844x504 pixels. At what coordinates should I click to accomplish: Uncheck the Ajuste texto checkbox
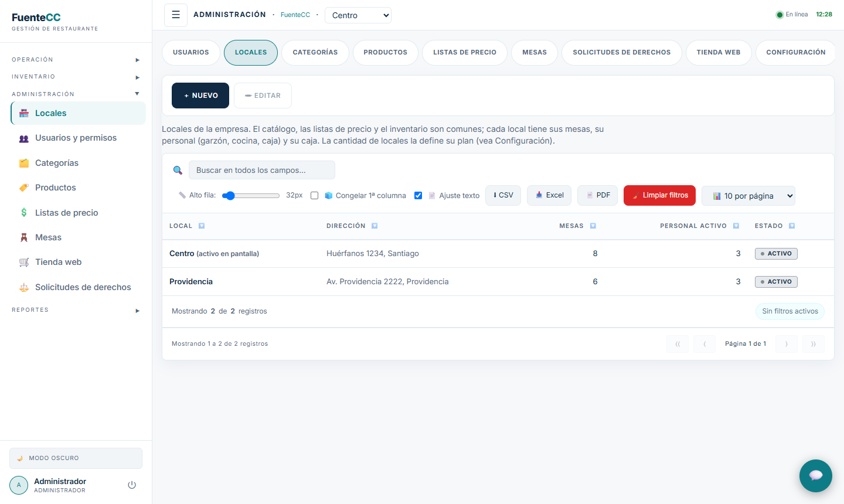(418, 196)
